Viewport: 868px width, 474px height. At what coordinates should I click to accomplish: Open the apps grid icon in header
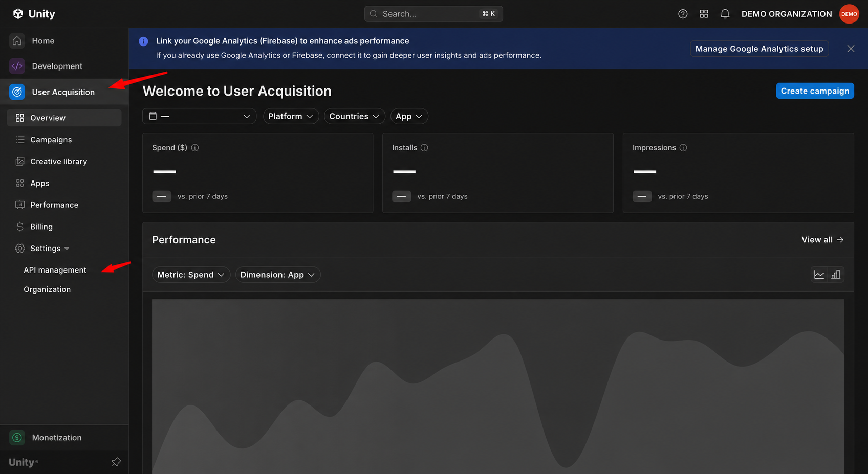704,14
